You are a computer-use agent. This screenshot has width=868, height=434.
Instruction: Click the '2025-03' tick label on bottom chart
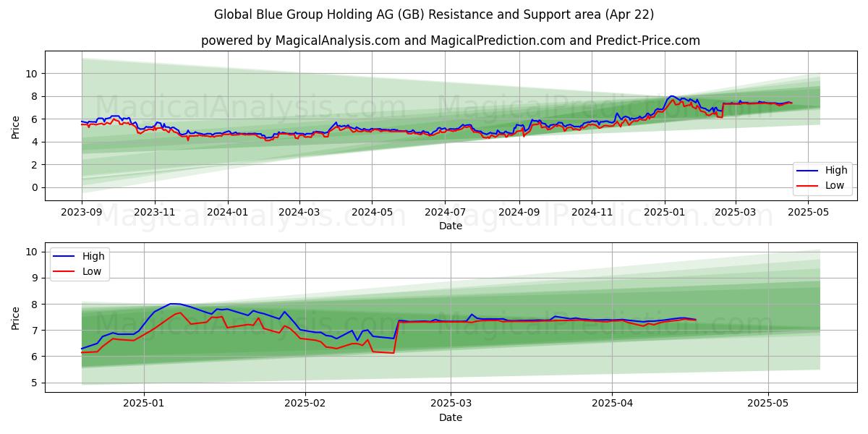[451, 404]
